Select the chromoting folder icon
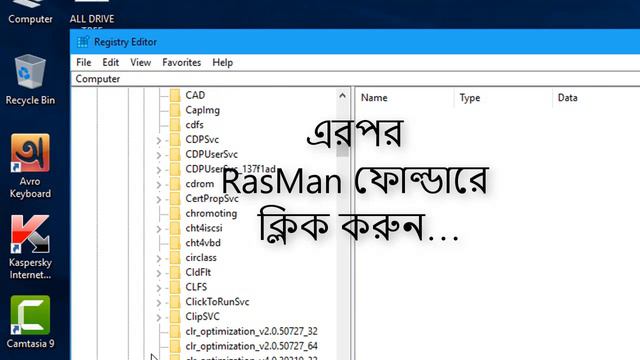Viewport: 640px width, 360px height. pos(175,213)
